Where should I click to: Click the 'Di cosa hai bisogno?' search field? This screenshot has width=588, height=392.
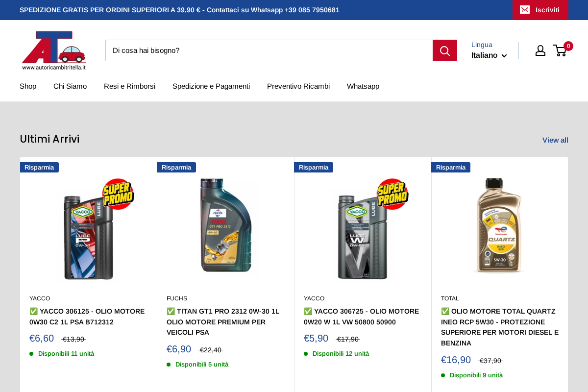pyautogui.click(x=269, y=50)
